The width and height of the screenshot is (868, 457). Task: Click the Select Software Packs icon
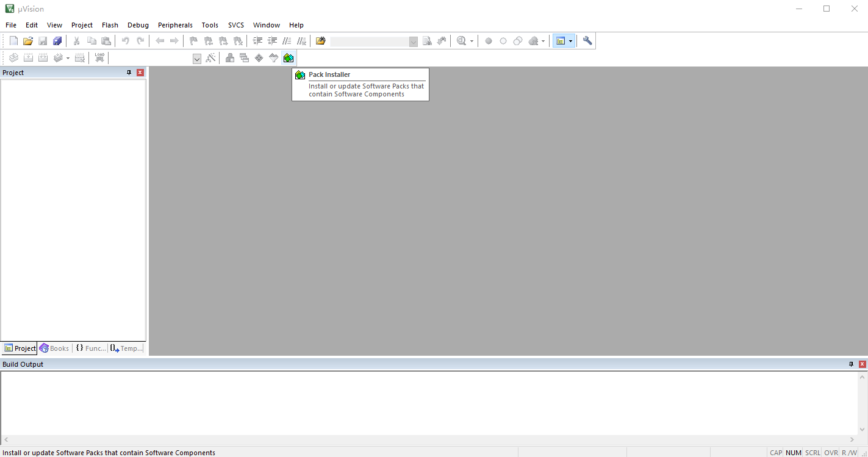[274, 58]
